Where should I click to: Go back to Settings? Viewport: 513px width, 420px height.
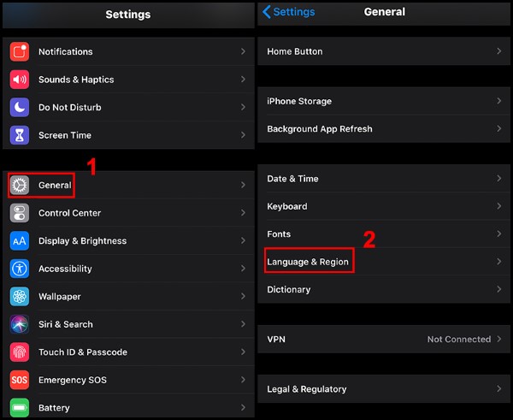(x=289, y=12)
